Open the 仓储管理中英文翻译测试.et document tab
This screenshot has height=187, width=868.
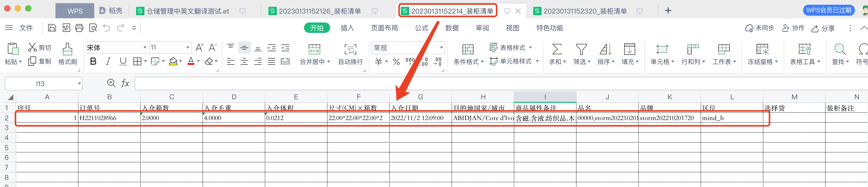[x=188, y=11]
